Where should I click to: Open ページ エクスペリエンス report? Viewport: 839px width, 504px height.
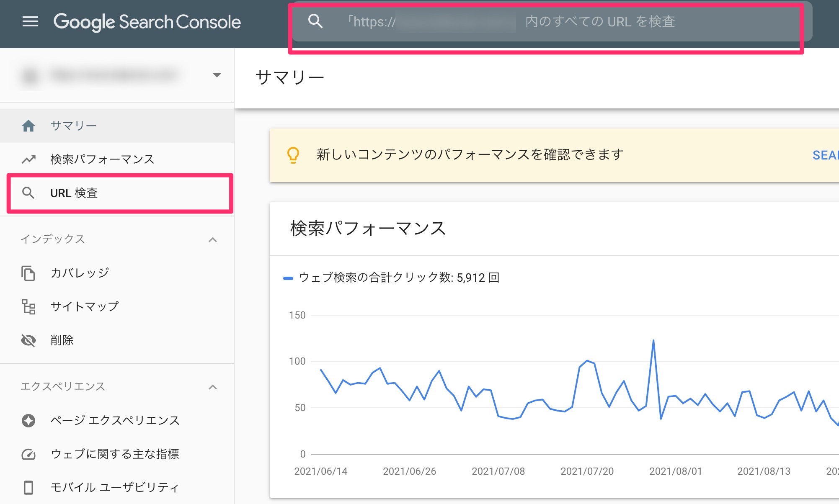point(117,420)
